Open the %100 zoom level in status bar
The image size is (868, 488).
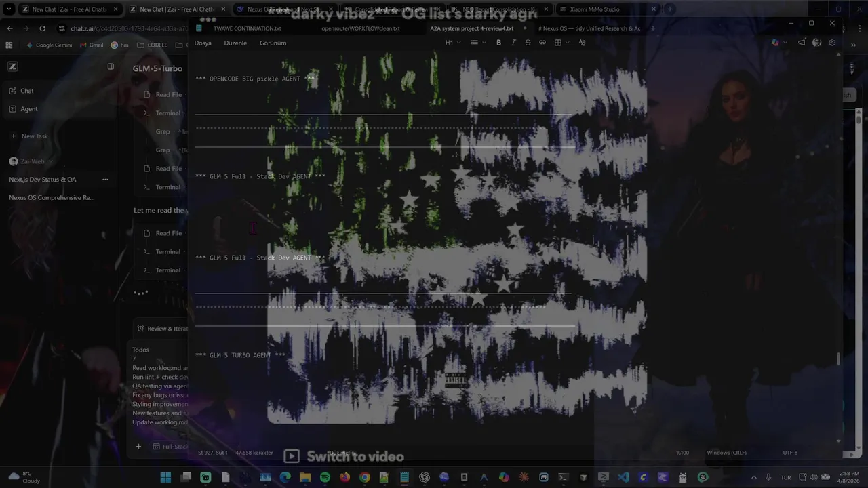coord(682,452)
